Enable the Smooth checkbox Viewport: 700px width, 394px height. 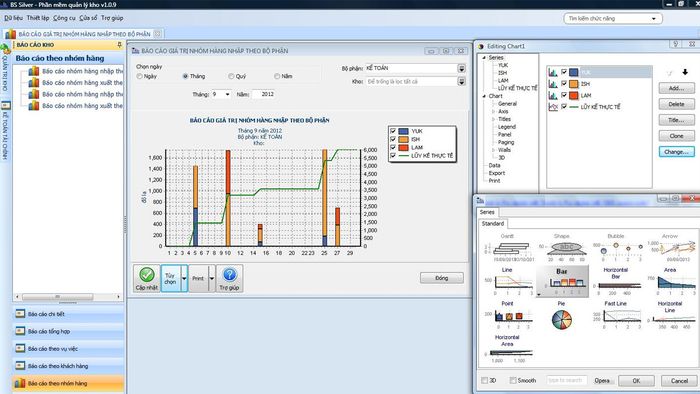click(x=513, y=381)
